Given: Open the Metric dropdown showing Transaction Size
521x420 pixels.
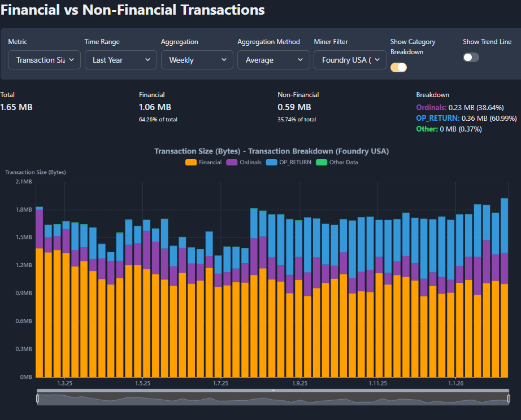Looking at the screenshot, I should (x=45, y=60).
